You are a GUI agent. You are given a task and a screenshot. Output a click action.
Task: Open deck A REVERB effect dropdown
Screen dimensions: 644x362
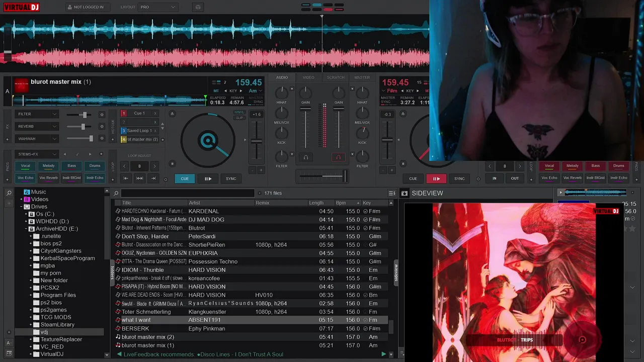(x=37, y=127)
